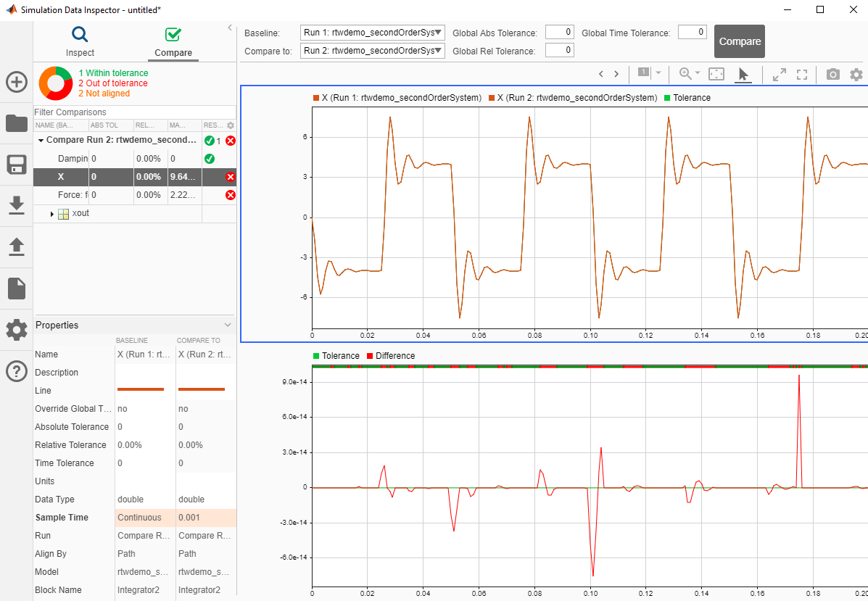Viewport: 868px width, 601px height.
Task: Click the add new run plus icon
Action: (17, 82)
